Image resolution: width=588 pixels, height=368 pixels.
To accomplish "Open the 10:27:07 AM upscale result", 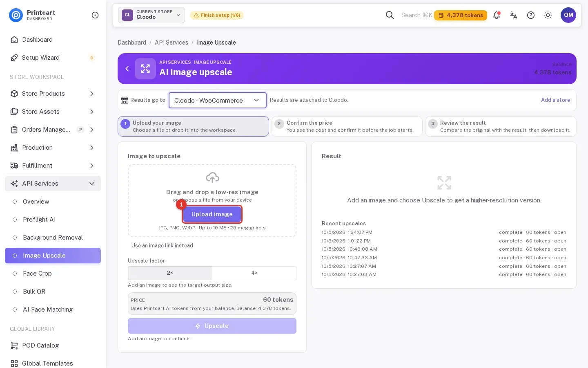I will tap(560, 266).
